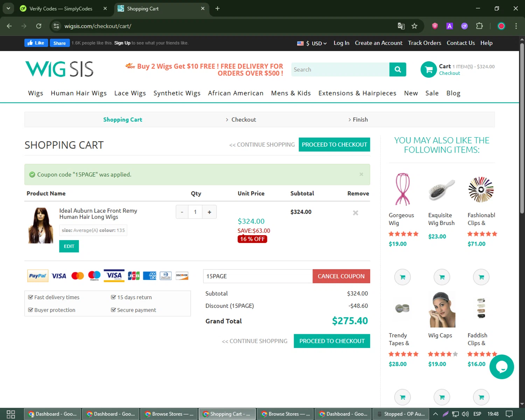Image resolution: width=525 pixels, height=420 pixels.
Task: Reload the current page
Action: 39,26
